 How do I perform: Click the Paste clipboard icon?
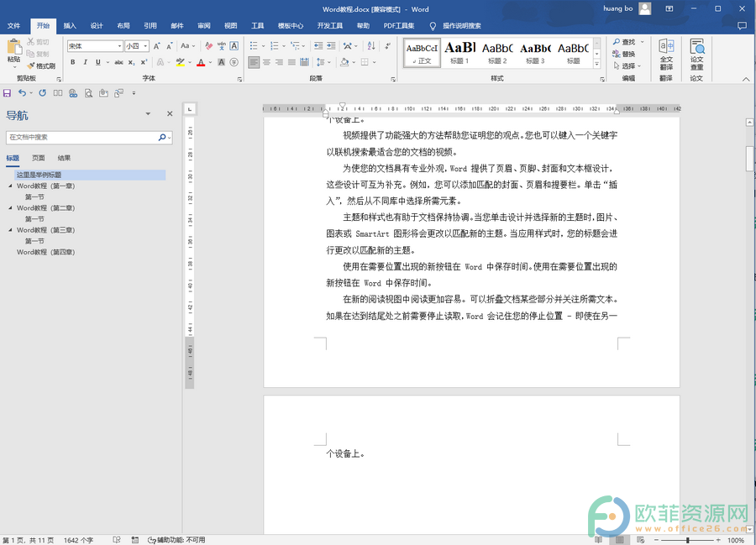point(14,47)
